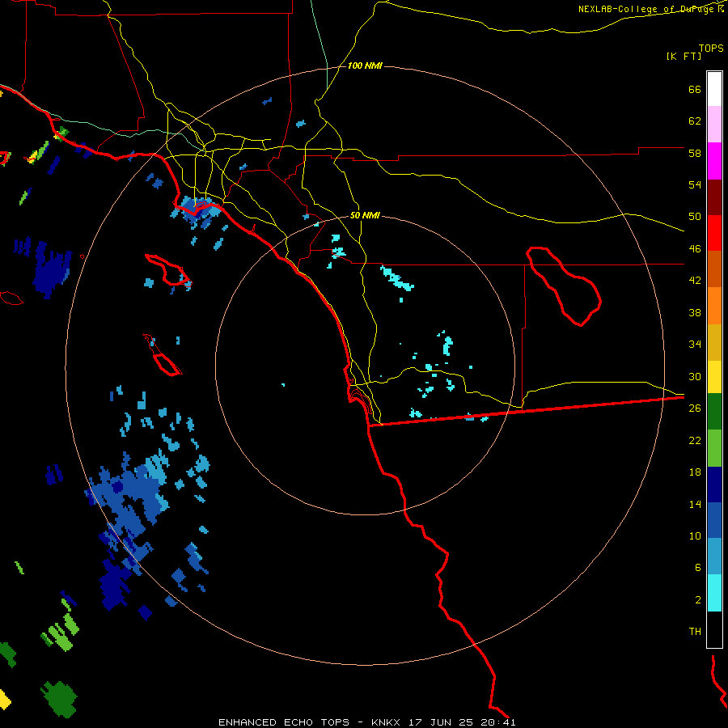The width and height of the screenshot is (728, 728).
Task: Click the yellow legend swatch
Action: [x=714, y=377]
